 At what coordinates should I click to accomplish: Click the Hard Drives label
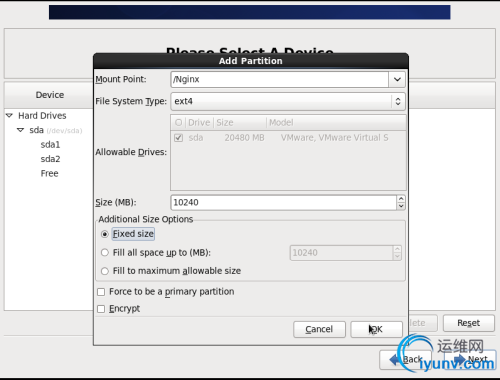point(42,116)
